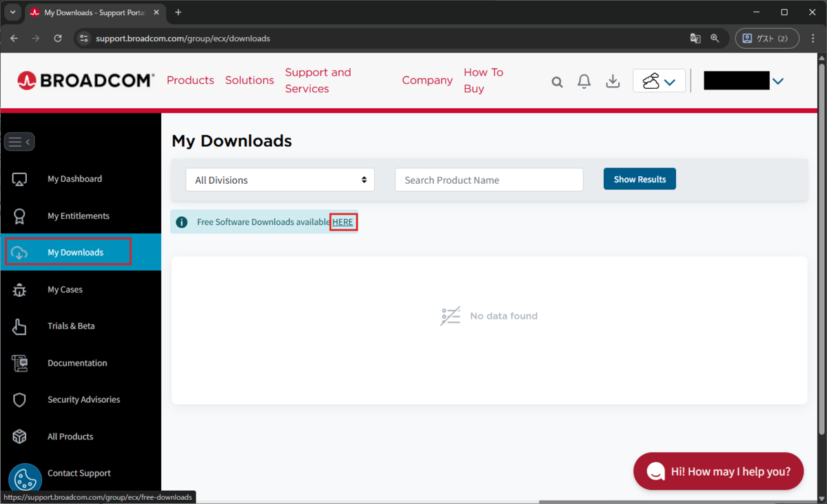This screenshot has width=827, height=504.
Task: Click the info icon in free downloads banner
Action: (x=182, y=222)
